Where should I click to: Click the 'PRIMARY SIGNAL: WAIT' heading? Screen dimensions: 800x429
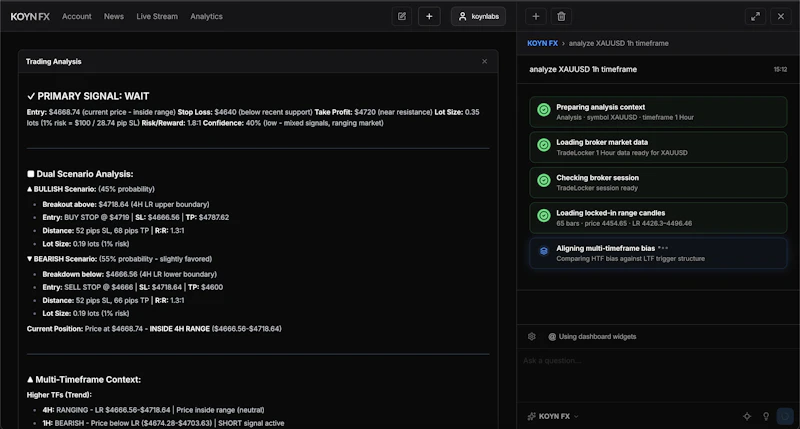[x=93, y=96]
